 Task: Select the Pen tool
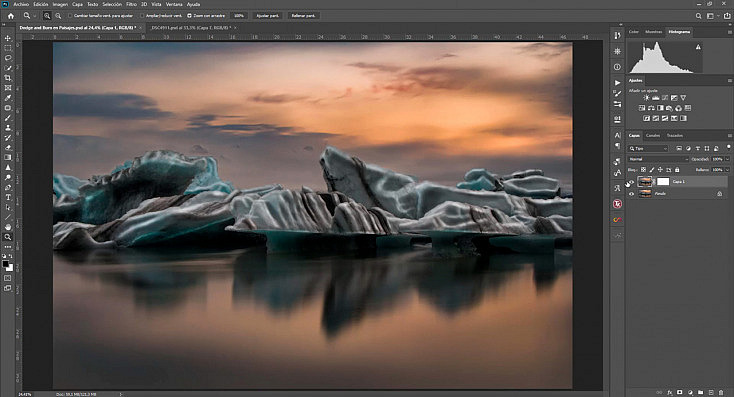tap(7, 187)
